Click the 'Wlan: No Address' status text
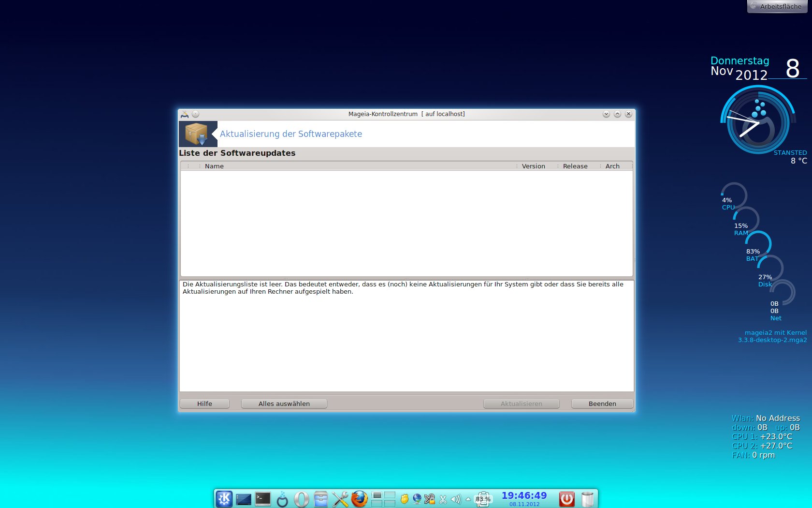The image size is (812, 508). click(x=766, y=418)
